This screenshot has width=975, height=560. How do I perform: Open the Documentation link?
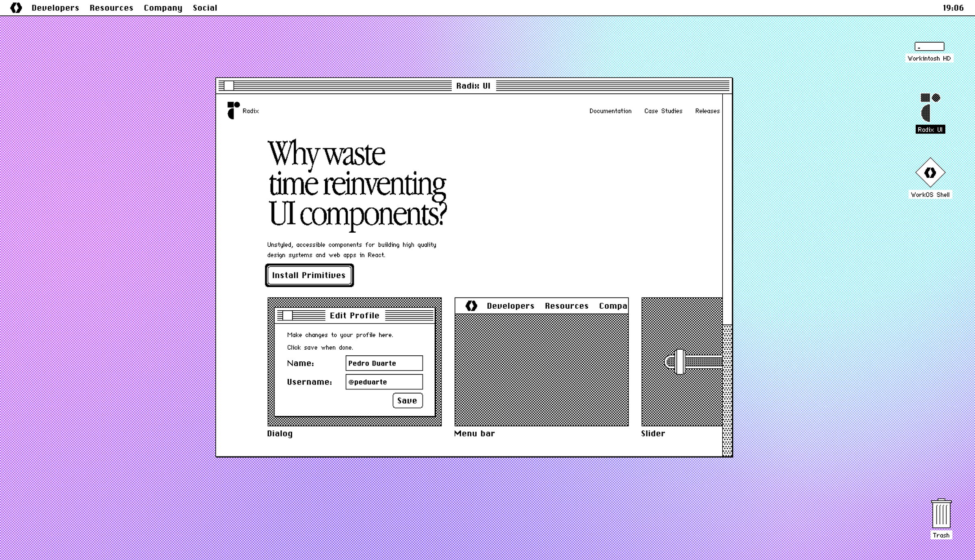610,111
